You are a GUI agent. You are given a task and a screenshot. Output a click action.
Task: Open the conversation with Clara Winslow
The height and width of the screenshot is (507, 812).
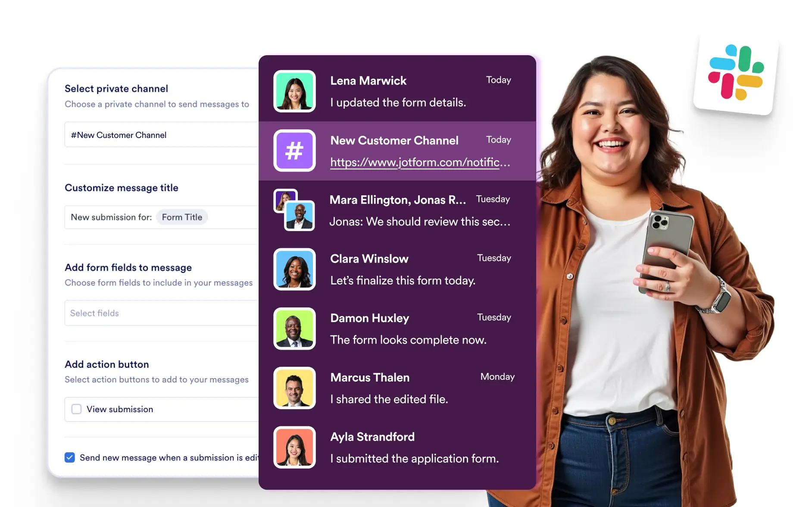coord(409,269)
